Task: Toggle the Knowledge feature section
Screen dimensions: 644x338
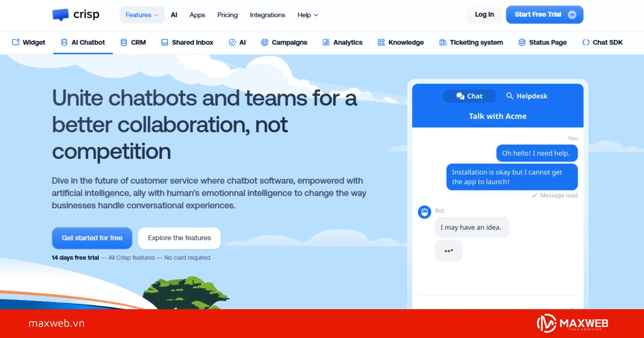Action: [x=381, y=42]
